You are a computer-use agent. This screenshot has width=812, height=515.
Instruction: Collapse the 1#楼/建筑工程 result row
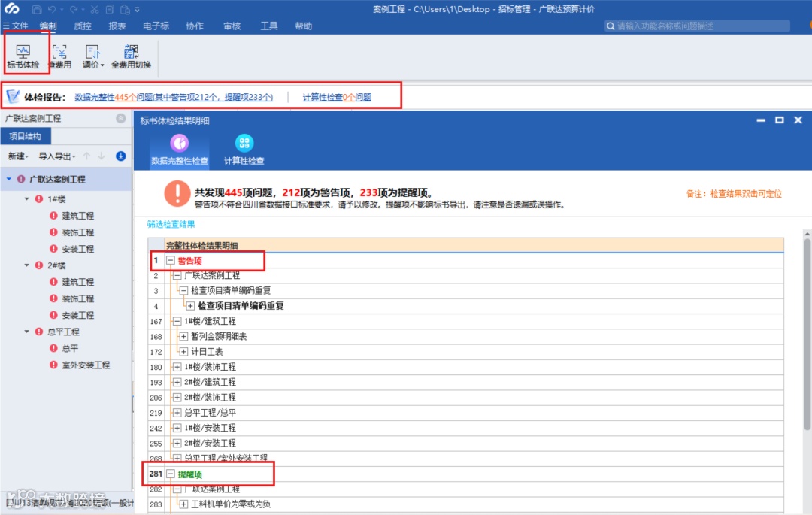177,321
